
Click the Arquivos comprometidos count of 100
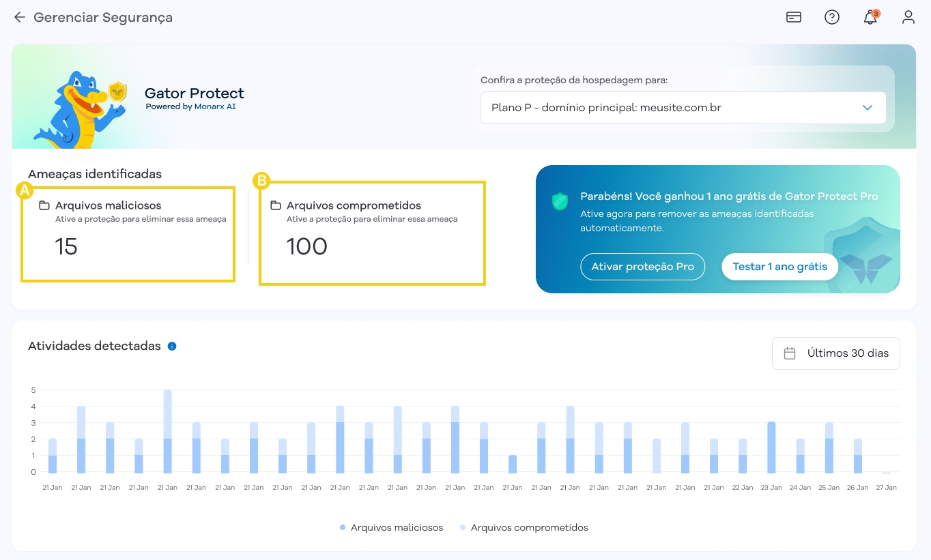pos(306,247)
